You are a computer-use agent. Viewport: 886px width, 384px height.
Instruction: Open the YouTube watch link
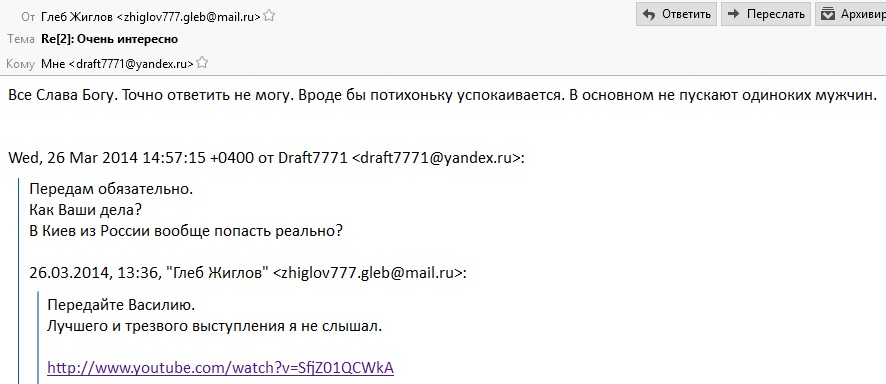220,368
